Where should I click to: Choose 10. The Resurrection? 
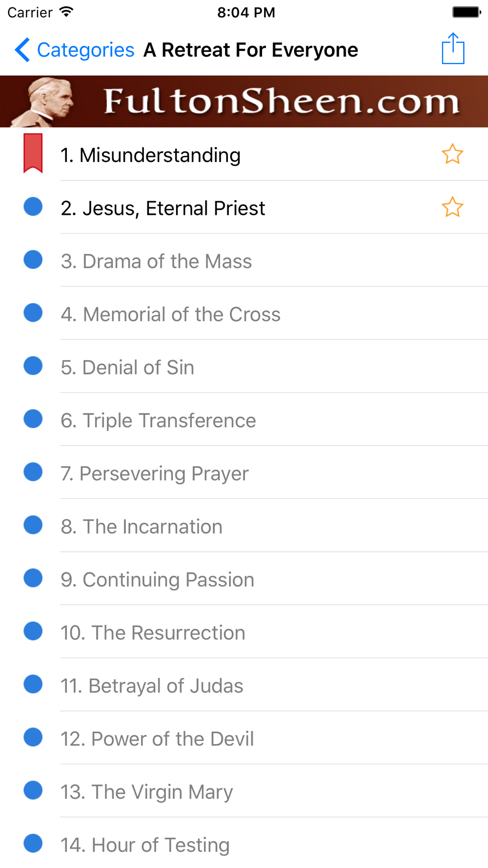152,633
